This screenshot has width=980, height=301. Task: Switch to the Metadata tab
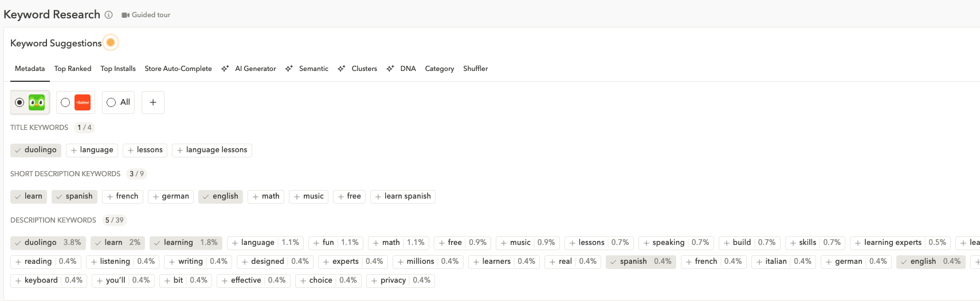tap(30, 69)
